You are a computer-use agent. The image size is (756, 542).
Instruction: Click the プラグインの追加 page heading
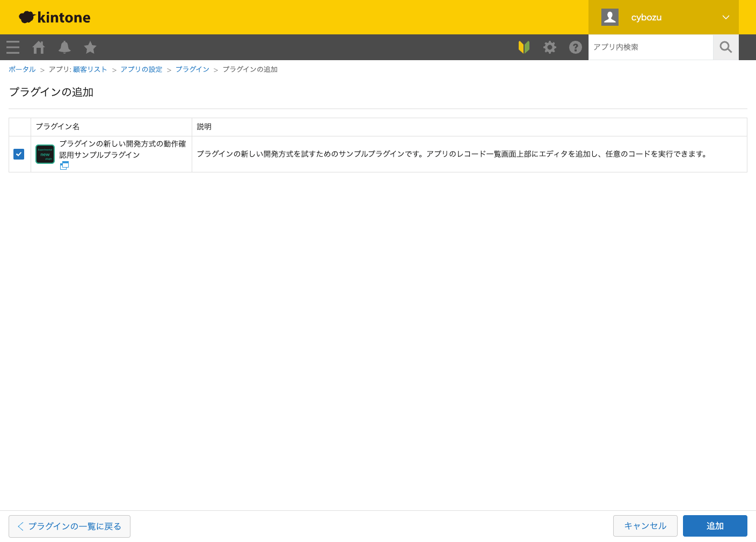pyautogui.click(x=51, y=92)
